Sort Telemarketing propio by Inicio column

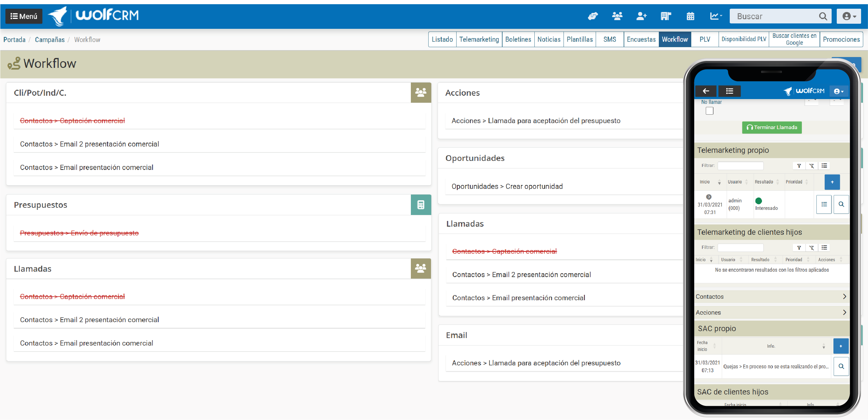pyautogui.click(x=710, y=182)
